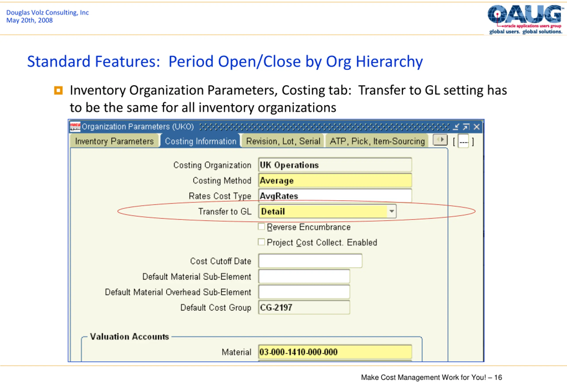Click the Oracle icon in window title bar

(75, 127)
